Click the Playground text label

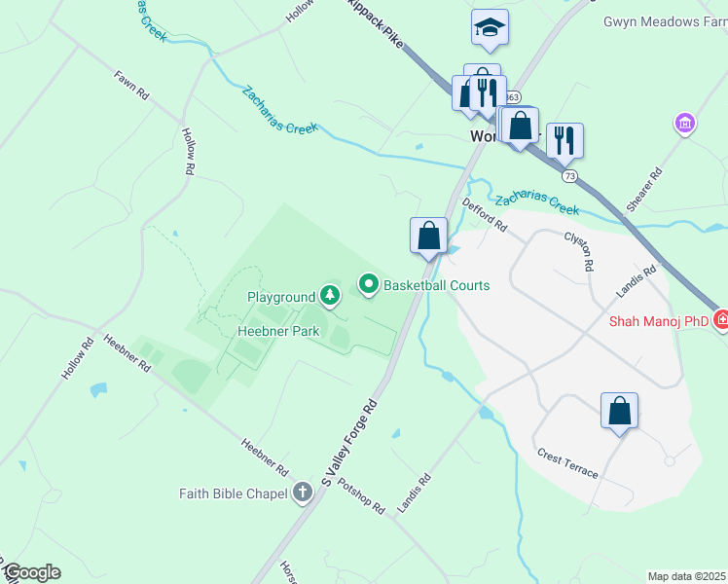pos(281,297)
